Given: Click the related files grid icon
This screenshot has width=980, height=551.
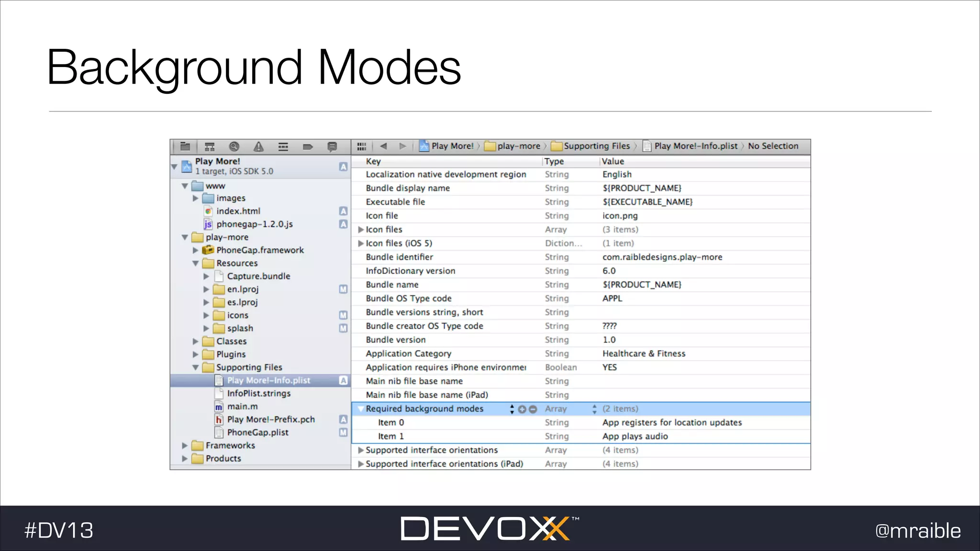Looking at the screenshot, I should [362, 146].
